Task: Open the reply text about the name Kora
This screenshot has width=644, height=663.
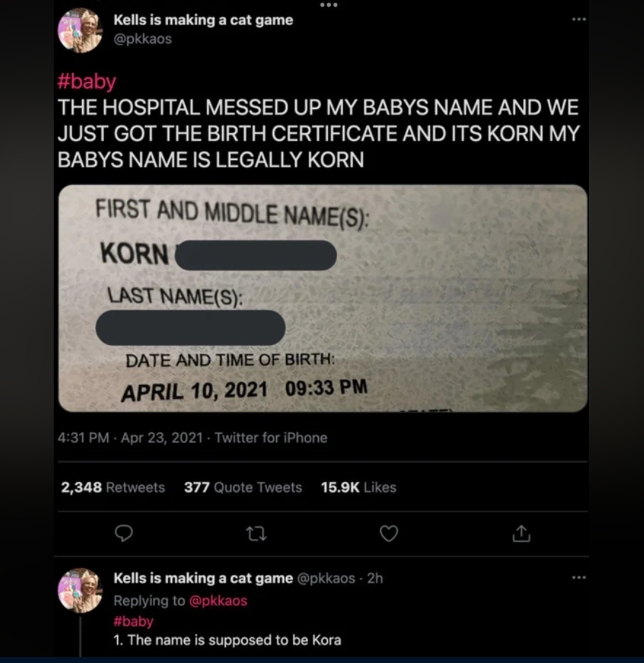Action: coord(227,640)
